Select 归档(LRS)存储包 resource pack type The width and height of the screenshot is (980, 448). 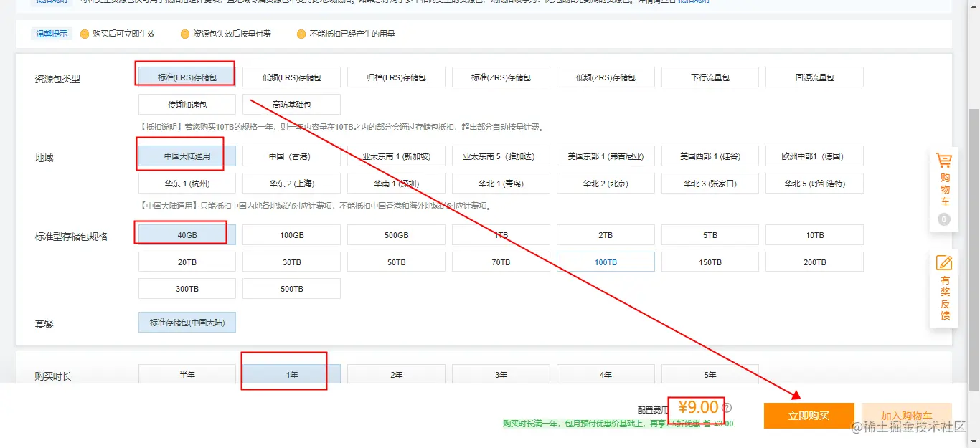(396, 77)
